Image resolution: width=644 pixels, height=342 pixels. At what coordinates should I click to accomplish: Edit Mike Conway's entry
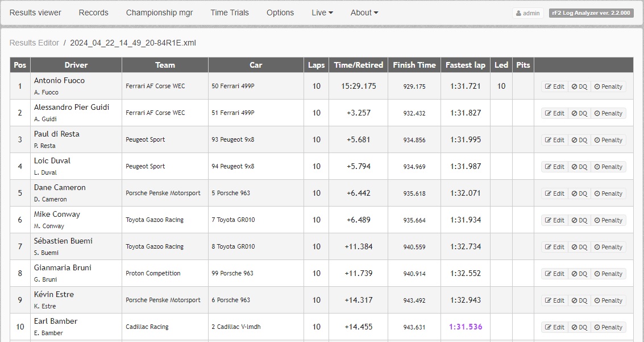(x=554, y=220)
